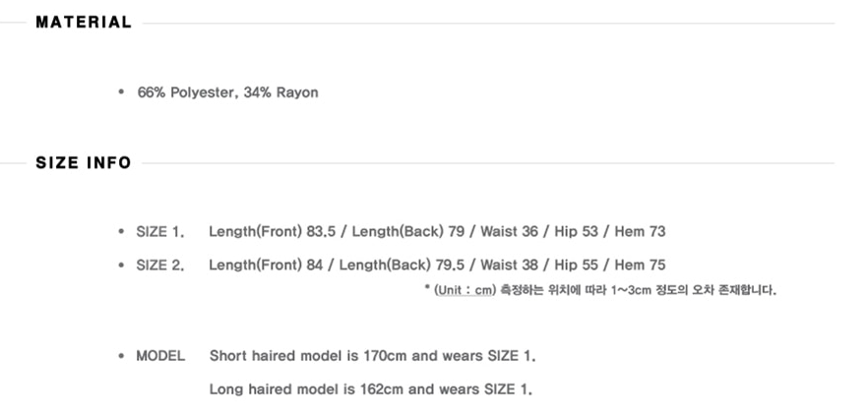Viewport: 868px width, 417px height.
Task: Click the SIZE INFO section heading
Action: click(84, 163)
